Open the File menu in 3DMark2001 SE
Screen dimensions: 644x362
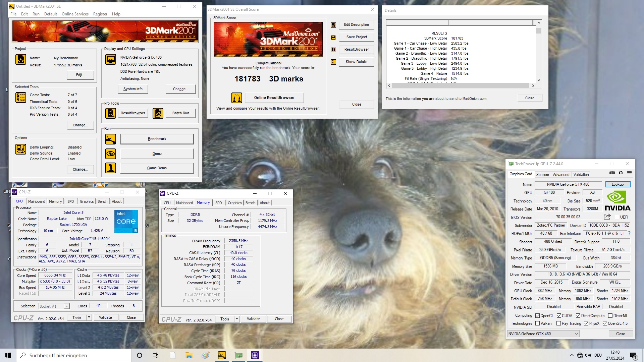point(13,14)
